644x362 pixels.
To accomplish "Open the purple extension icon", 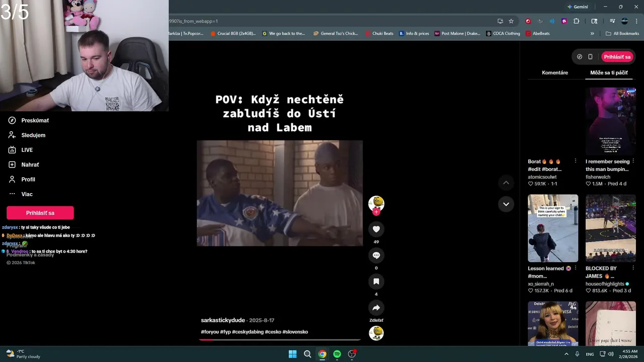I will (564, 21).
